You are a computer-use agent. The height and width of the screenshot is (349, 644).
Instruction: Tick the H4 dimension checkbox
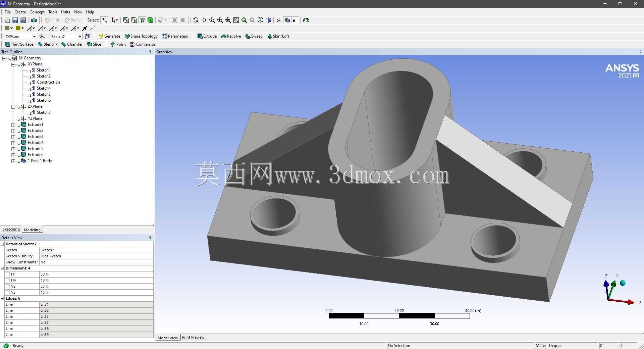click(x=8, y=280)
